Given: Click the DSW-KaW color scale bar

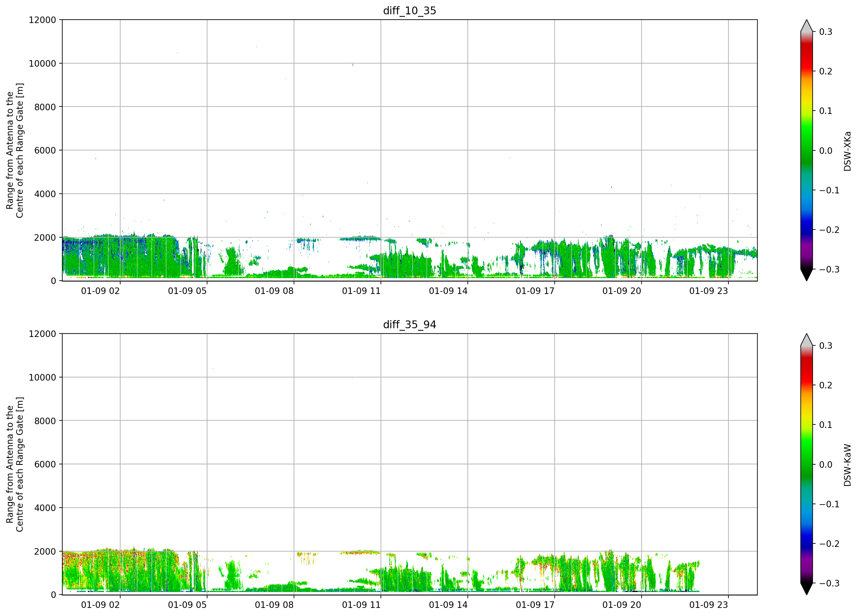Looking at the screenshot, I should tap(807, 464).
